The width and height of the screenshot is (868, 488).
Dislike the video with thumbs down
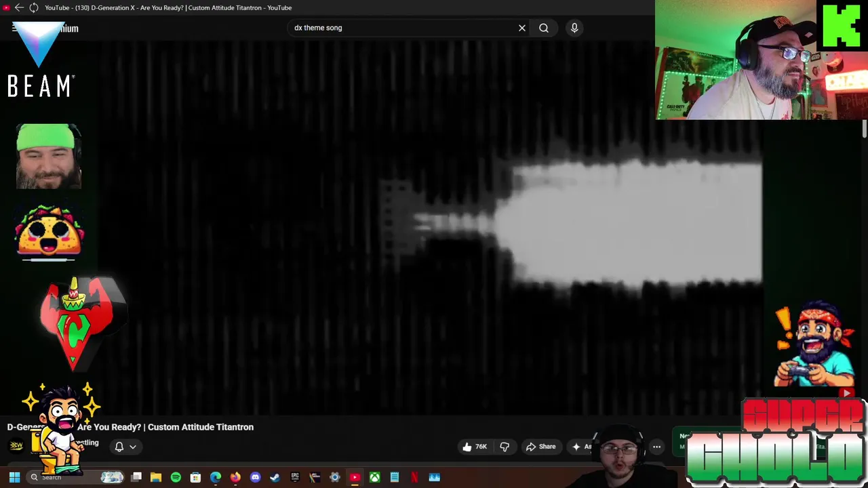(505, 447)
